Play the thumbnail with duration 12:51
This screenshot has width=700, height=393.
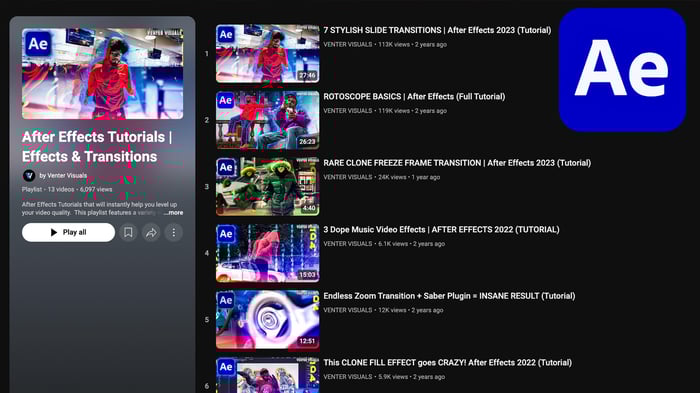267,320
